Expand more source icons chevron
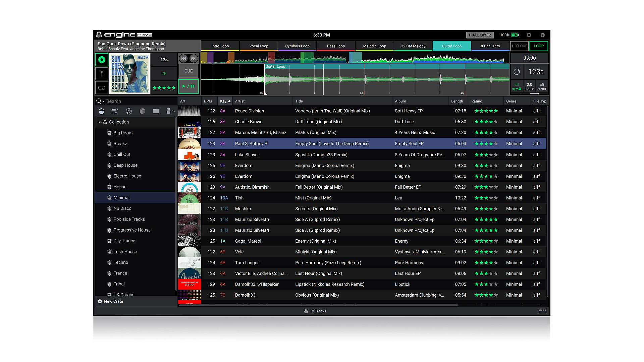Viewport: 644px width, 362px height. coord(173,111)
